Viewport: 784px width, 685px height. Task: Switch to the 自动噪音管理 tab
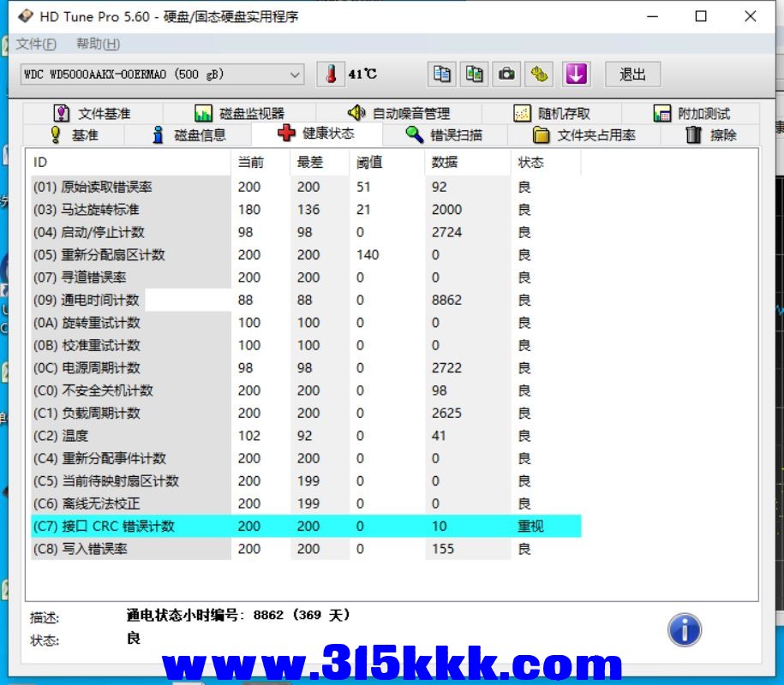click(x=398, y=113)
